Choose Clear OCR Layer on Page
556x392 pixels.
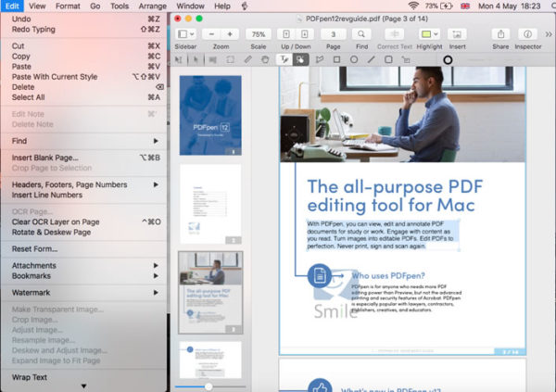click(83, 221)
